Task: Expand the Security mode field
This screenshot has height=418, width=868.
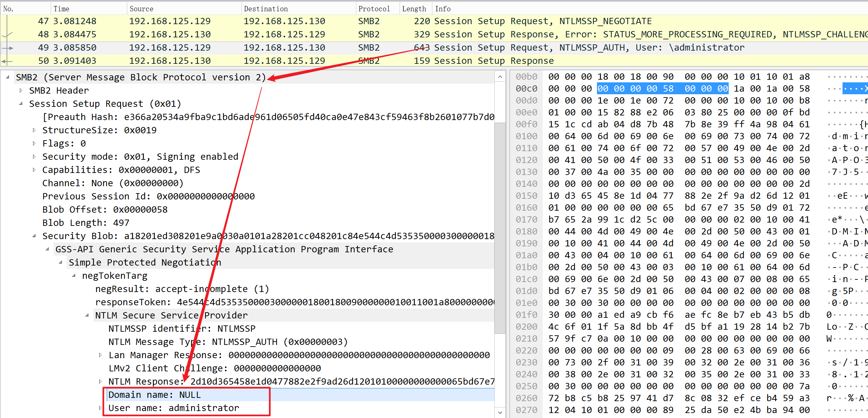Action: [34, 157]
